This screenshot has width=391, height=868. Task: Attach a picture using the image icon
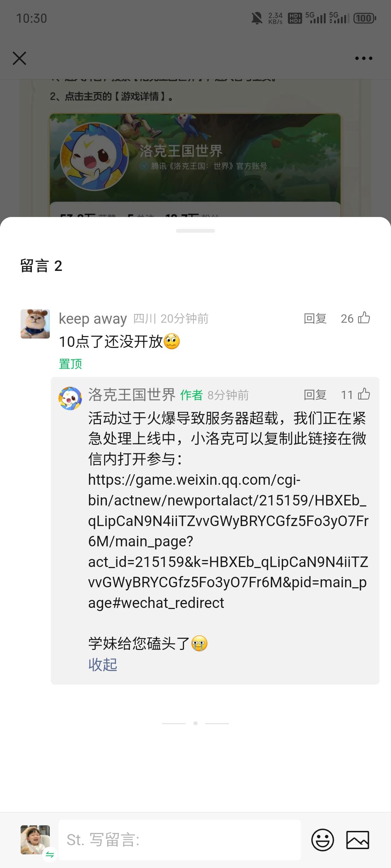click(357, 839)
